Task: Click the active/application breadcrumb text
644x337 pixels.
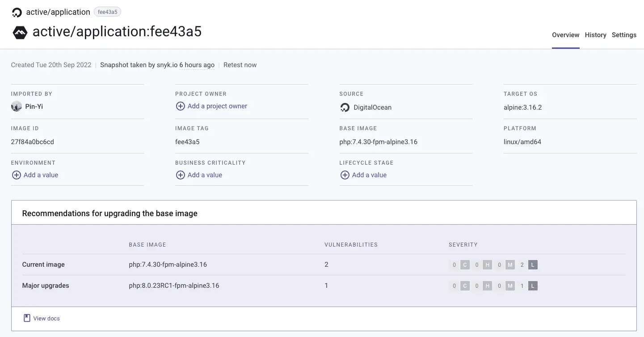Action: click(x=58, y=12)
